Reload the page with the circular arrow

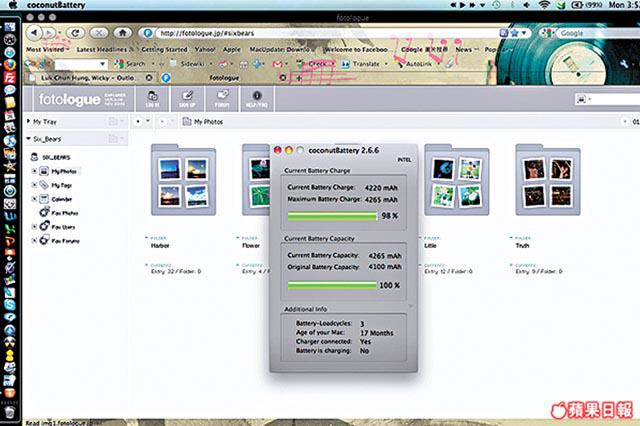pos(75,33)
